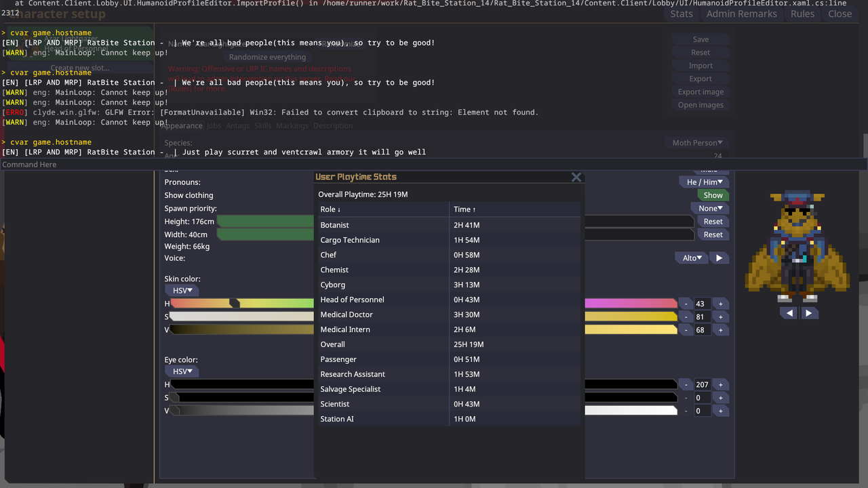868x488 pixels.
Task: Open the Alto voice dropdown
Action: pyautogui.click(x=692, y=258)
